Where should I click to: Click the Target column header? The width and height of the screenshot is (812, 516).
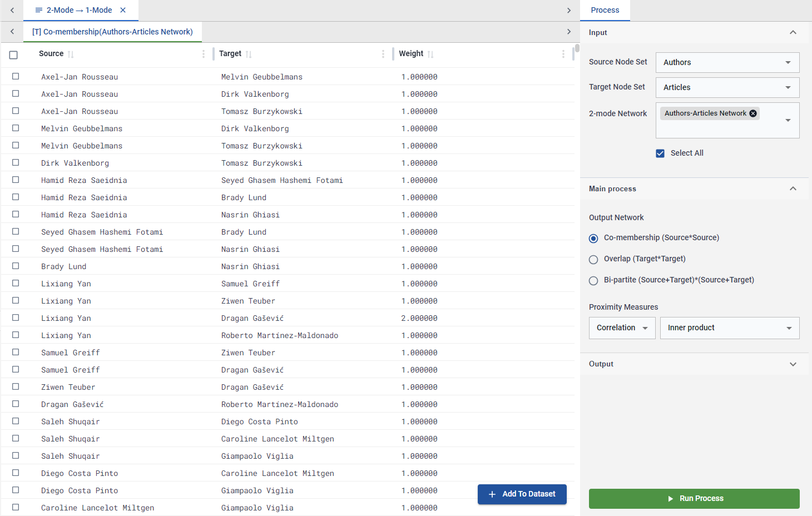230,53
